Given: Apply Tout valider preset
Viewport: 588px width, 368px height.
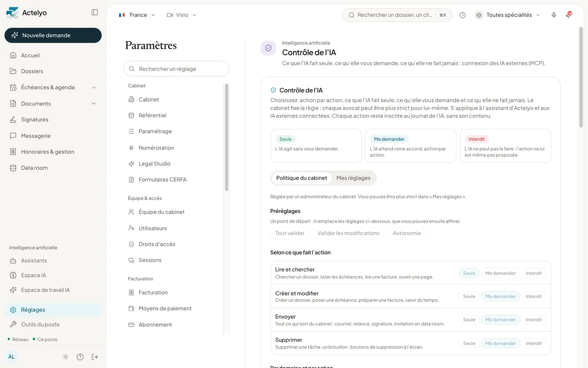Looking at the screenshot, I should (x=290, y=233).
